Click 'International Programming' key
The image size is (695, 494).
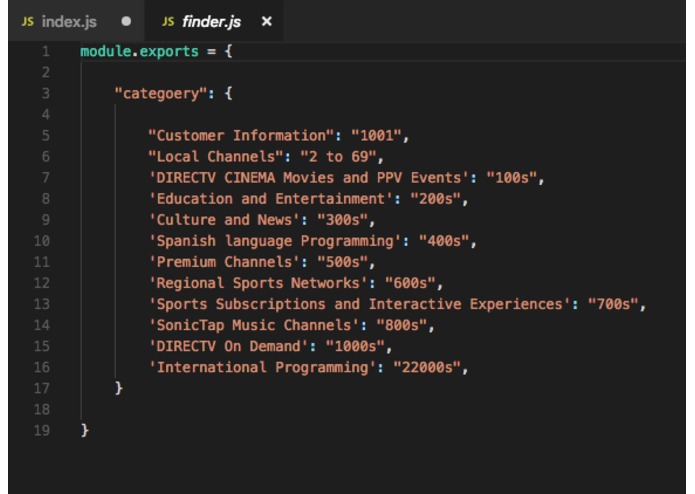click(x=262, y=367)
